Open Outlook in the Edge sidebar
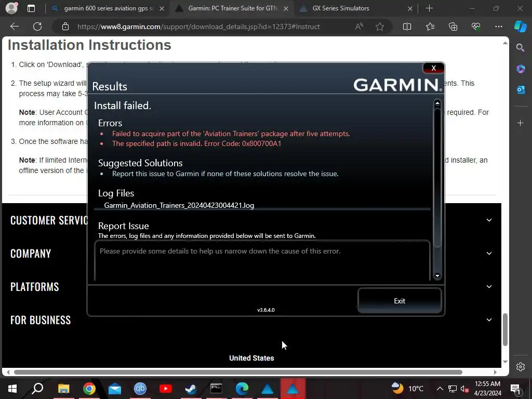The image size is (532, 399). tap(520, 90)
